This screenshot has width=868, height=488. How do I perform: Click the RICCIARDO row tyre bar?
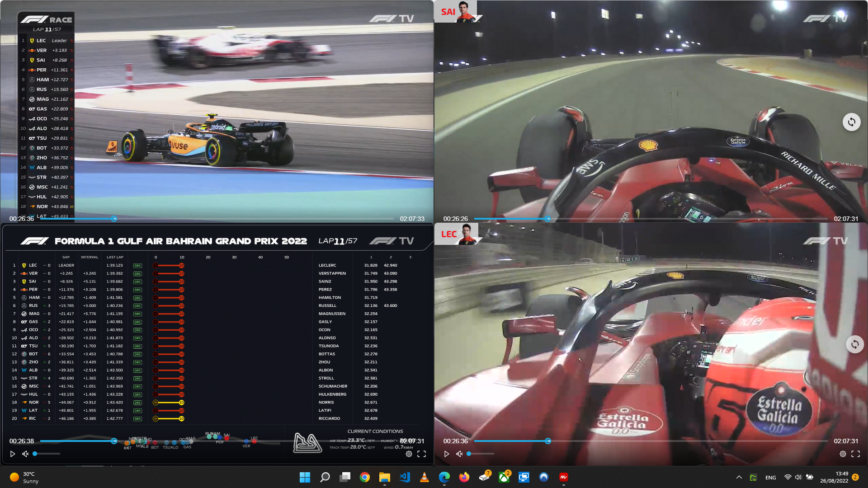(168, 419)
